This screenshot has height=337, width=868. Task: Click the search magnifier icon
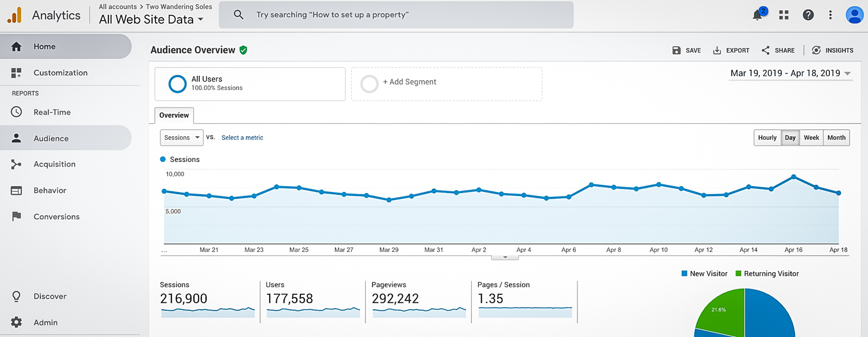[238, 15]
